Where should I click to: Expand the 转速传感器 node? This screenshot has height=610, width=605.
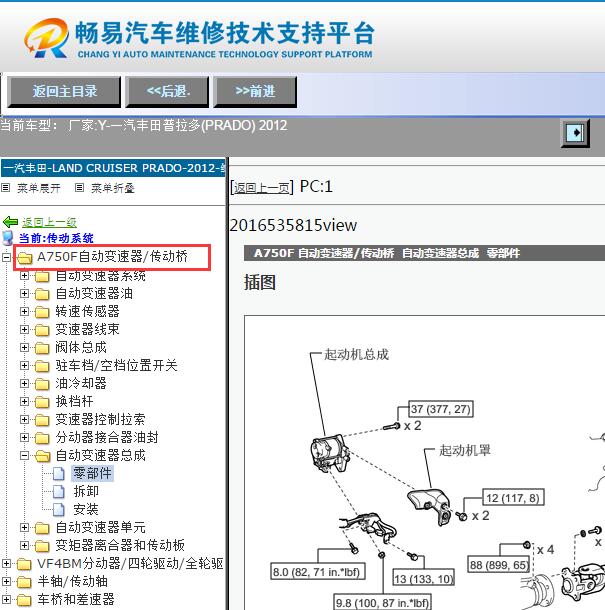tap(24, 311)
